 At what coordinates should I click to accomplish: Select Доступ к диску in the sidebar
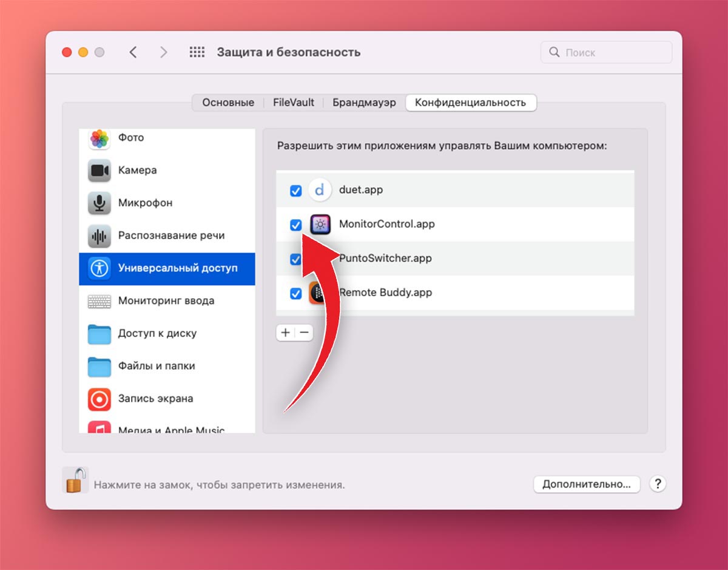point(157,333)
